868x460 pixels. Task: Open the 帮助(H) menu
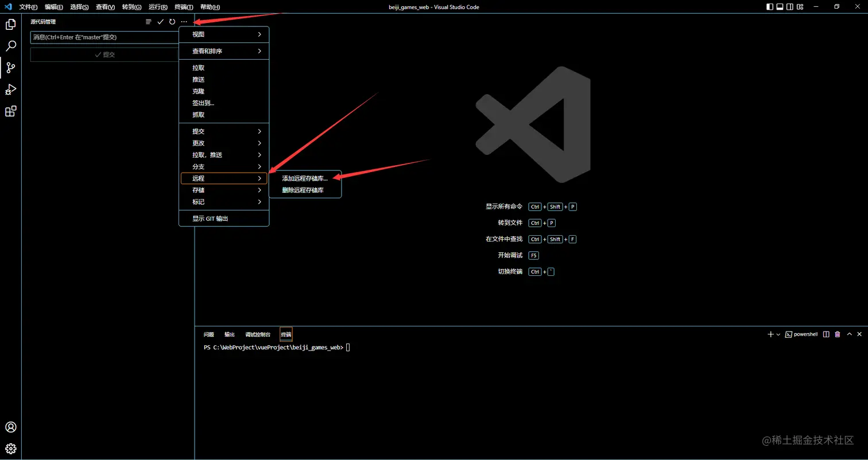pos(210,7)
